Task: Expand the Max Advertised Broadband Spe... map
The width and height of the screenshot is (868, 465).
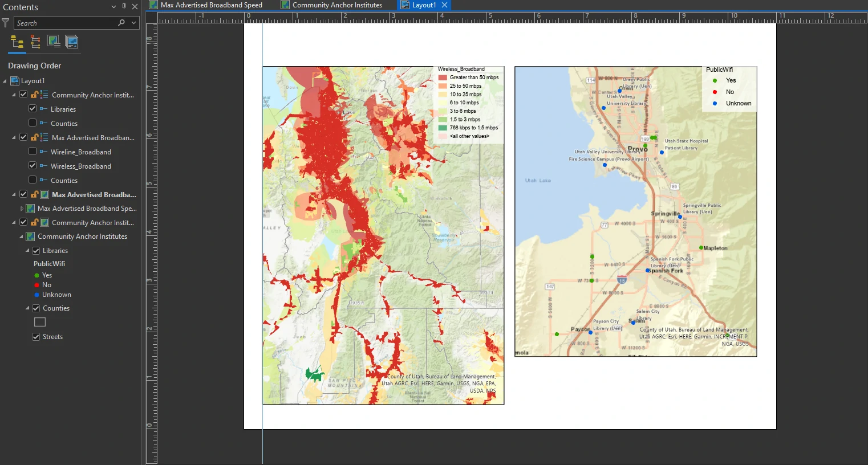Action: [22, 209]
